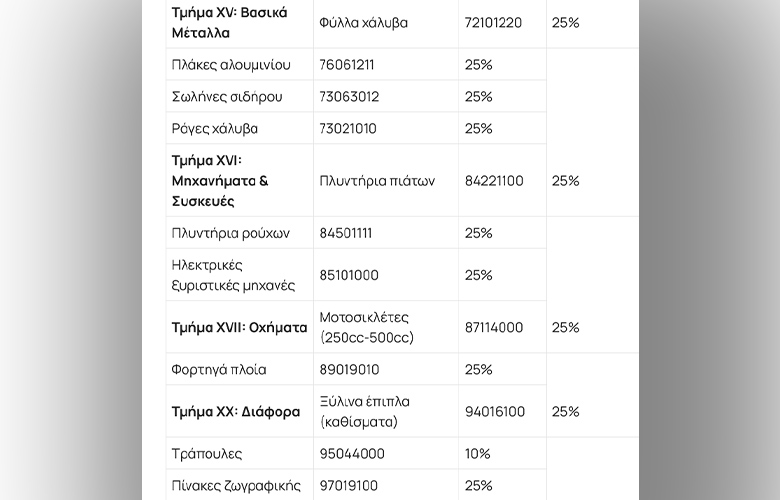Click code 73063012

[x=349, y=97]
